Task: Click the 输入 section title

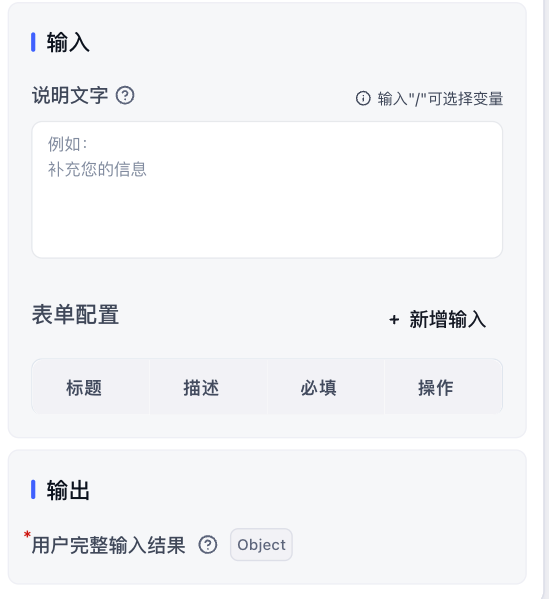Action: (x=68, y=42)
